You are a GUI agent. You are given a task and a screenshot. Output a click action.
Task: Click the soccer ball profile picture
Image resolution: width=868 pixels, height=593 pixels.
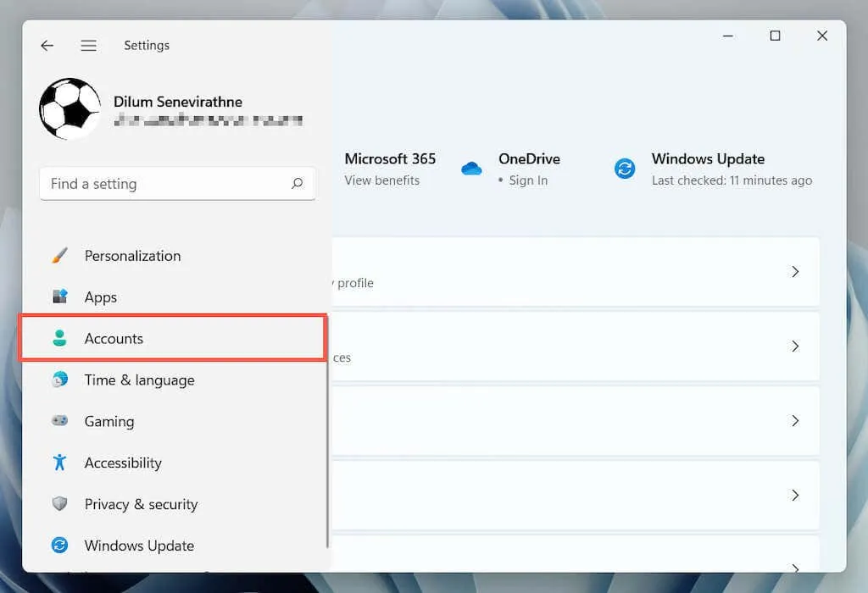point(70,110)
